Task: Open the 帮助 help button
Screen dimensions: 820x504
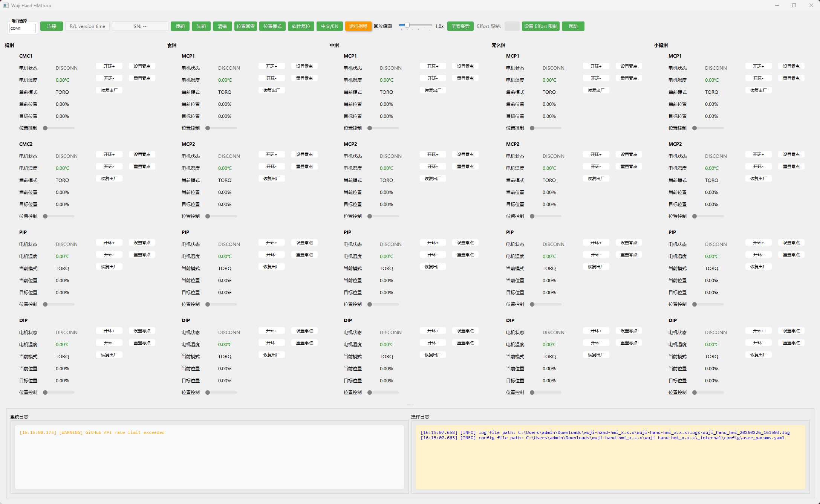Action: pos(573,26)
